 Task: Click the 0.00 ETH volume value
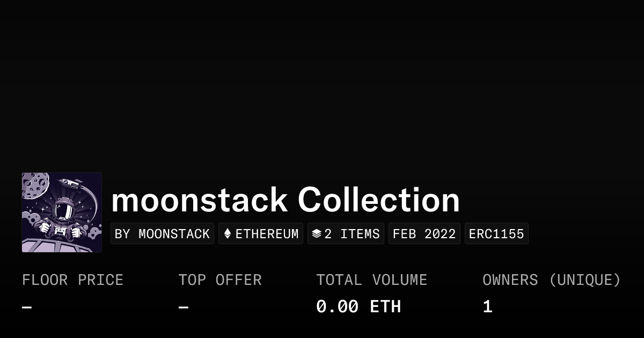[x=358, y=307]
